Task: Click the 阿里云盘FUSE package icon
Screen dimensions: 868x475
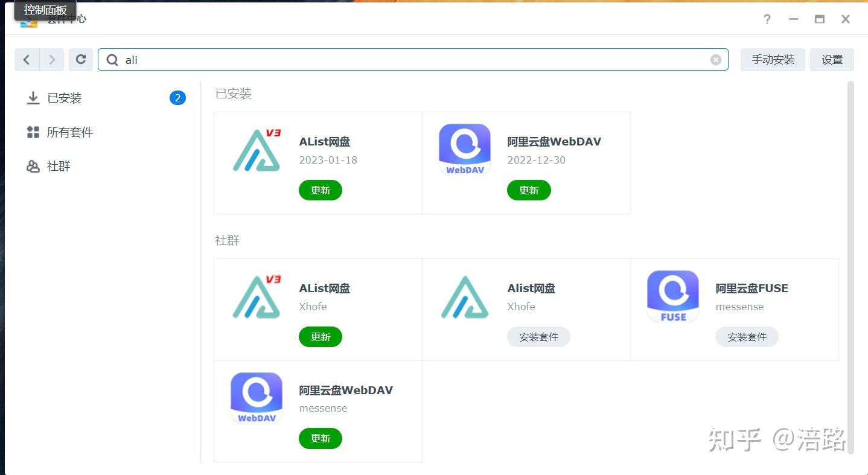Action: click(x=673, y=297)
